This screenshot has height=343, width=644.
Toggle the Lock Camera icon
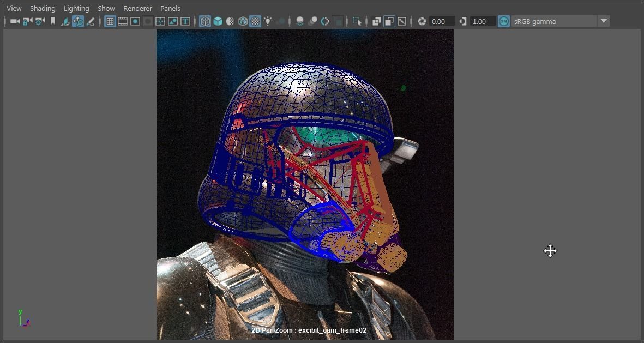pyautogui.click(x=27, y=21)
